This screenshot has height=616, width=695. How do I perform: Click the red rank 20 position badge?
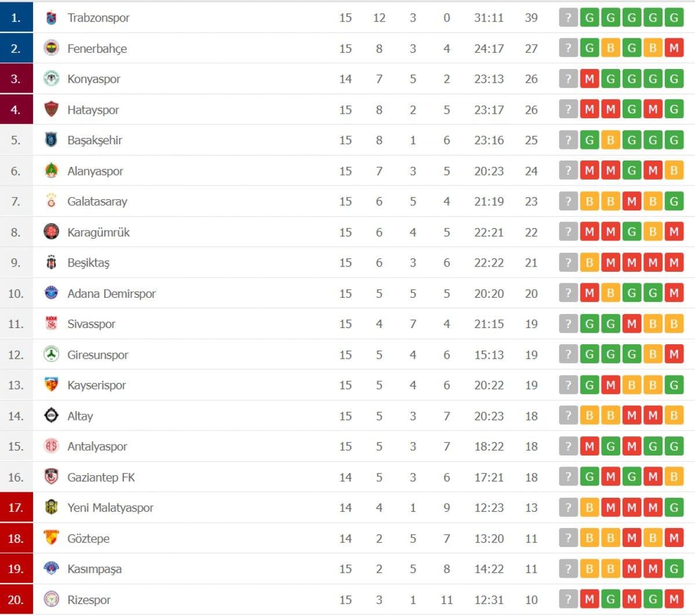(x=16, y=599)
